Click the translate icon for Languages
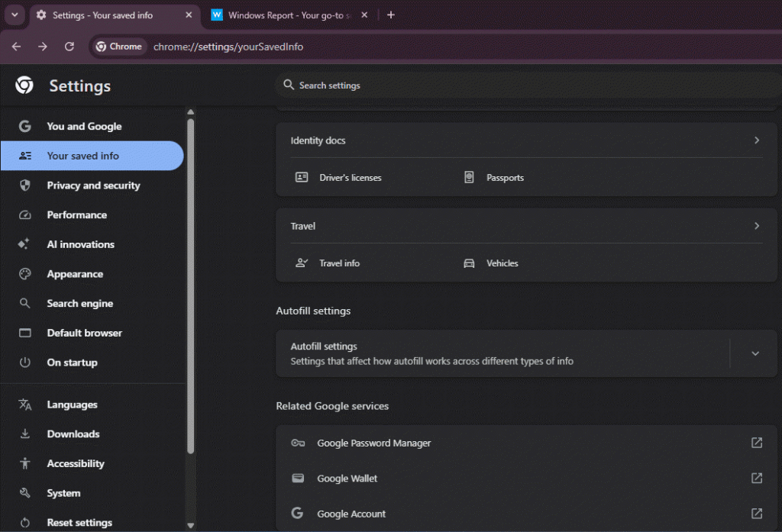This screenshot has height=532, width=782. tap(25, 405)
